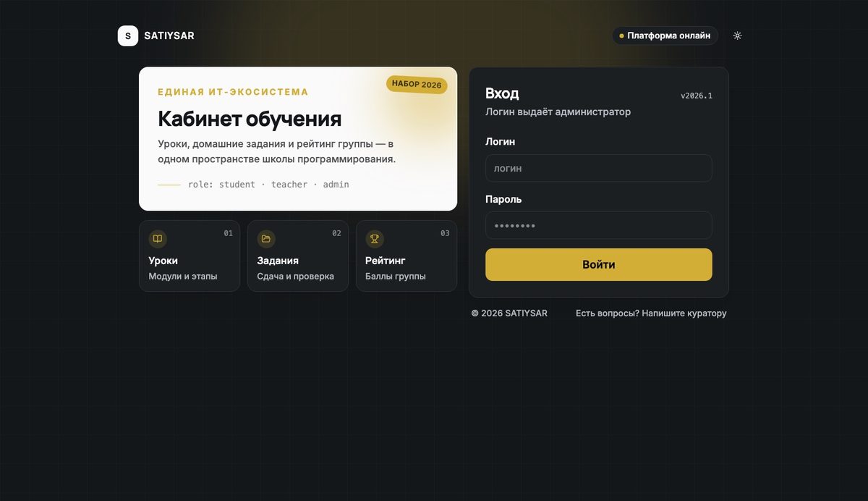Click the role: student · teacher · admin text
Screen dimensions: 868x501
click(x=268, y=185)
